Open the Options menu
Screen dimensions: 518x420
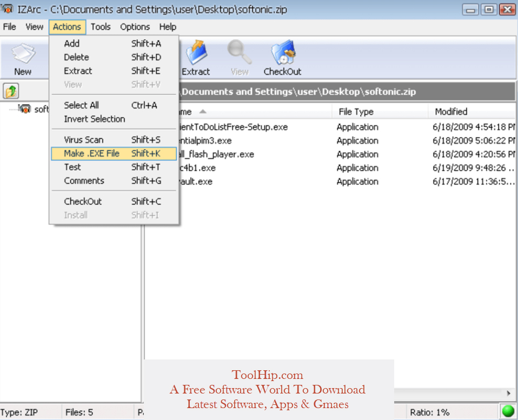[135, 26]
